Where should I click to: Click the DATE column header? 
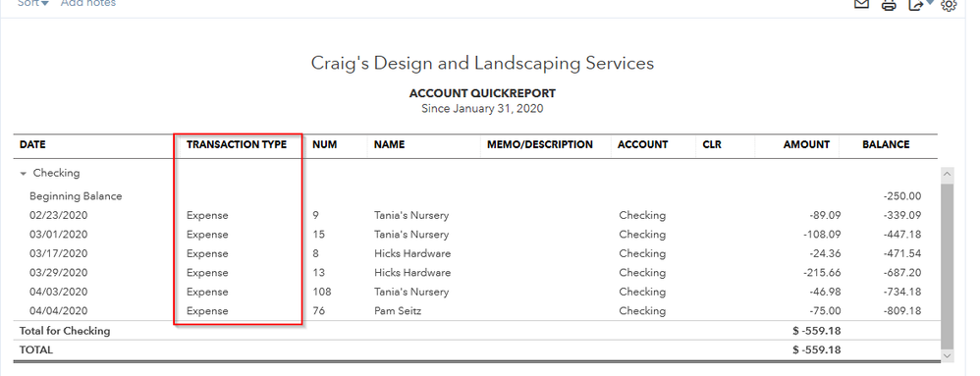[x=32, y=145]
